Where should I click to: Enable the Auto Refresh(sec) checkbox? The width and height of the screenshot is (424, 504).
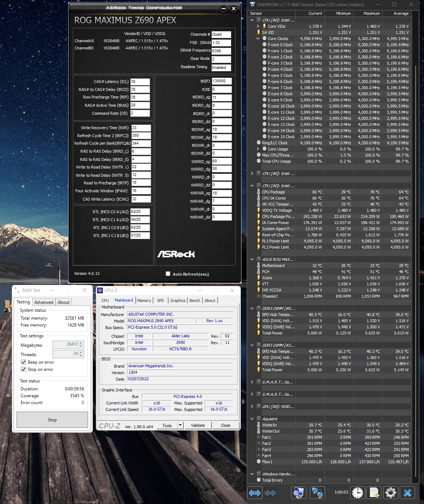click(x=168, y=274)
